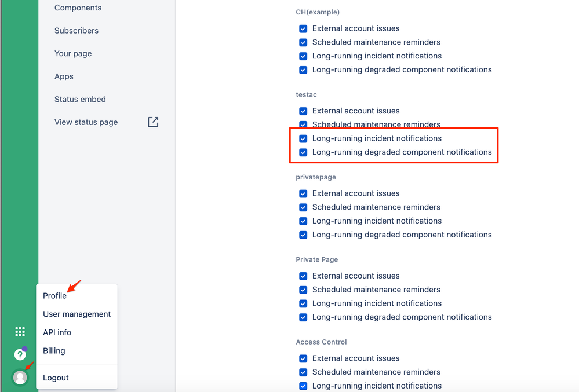The image size is (579, 392).
Task: Open User management from the menu
Action: (x=77, y=314)
